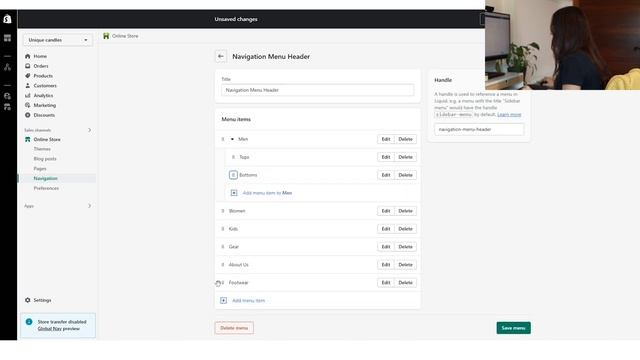This screenshot has width=640, height=360.
Task: Click the drag handle for Men item
Action: [x=223, y=139]
